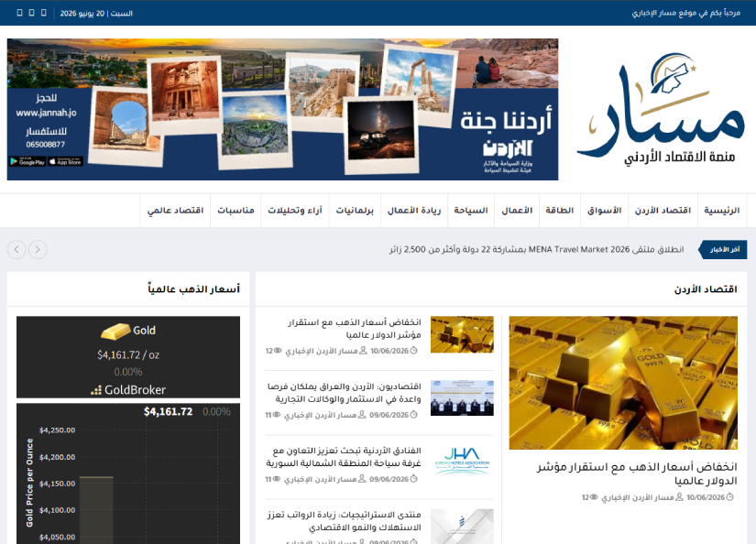The height and width of the screenshot is (544, 756).
Task: Go to الأسواق section
Action: tap(605, 211)
